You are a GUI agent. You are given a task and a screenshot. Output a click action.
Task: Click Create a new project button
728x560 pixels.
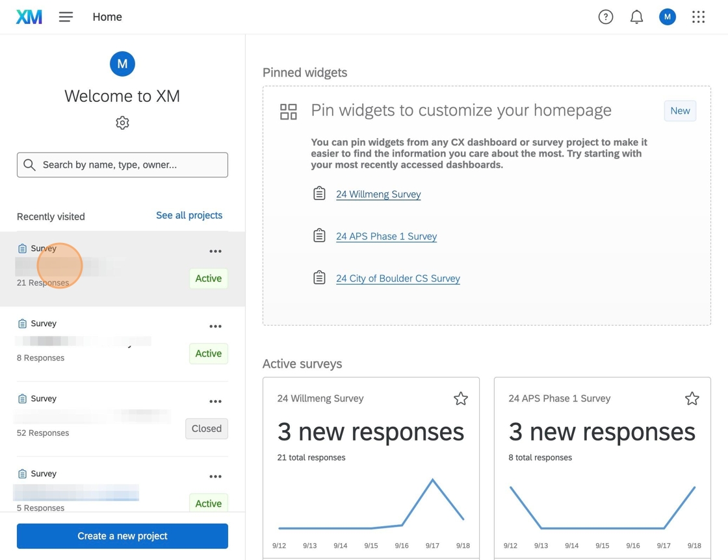(x=122, y=536)
